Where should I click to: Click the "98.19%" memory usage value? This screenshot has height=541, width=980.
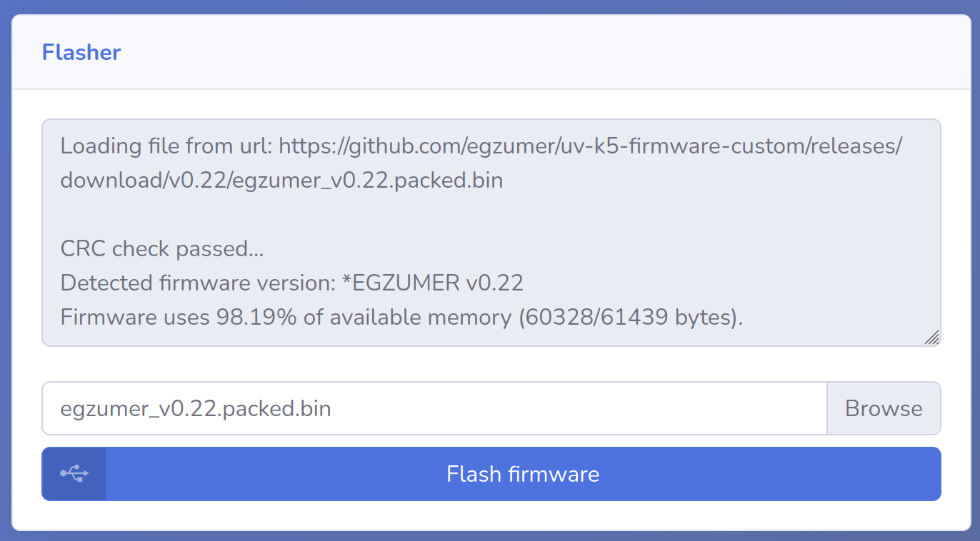click(x=256, y=318)
